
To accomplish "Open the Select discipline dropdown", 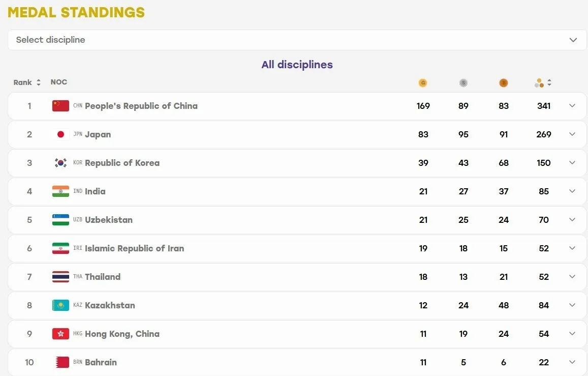I will coord(297,40).
